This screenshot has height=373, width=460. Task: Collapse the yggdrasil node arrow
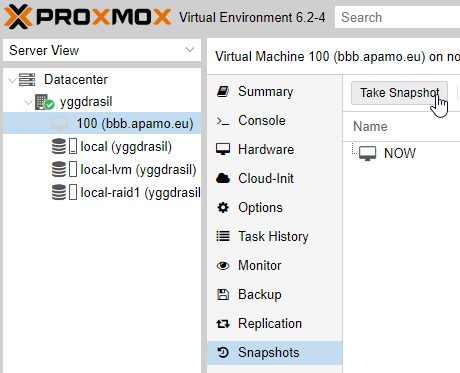pyautogui.click(x=28, y=102)
